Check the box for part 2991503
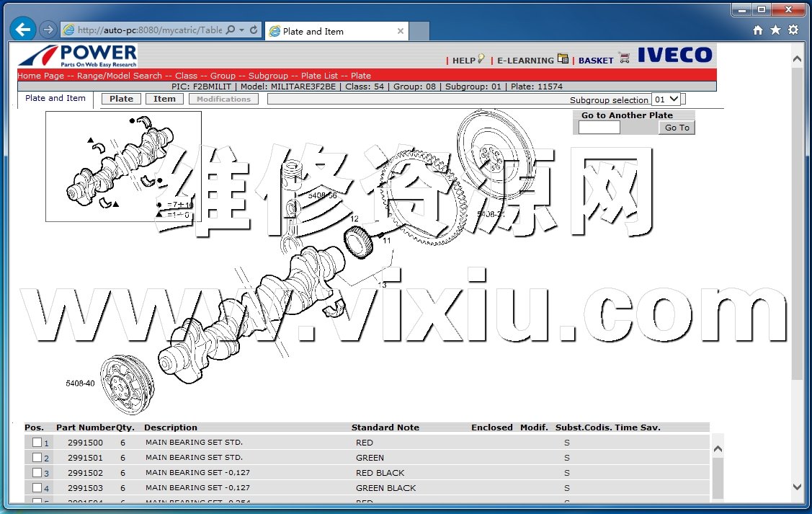The width and height of the screenshot is (812, 514). [x=37, y=488]
